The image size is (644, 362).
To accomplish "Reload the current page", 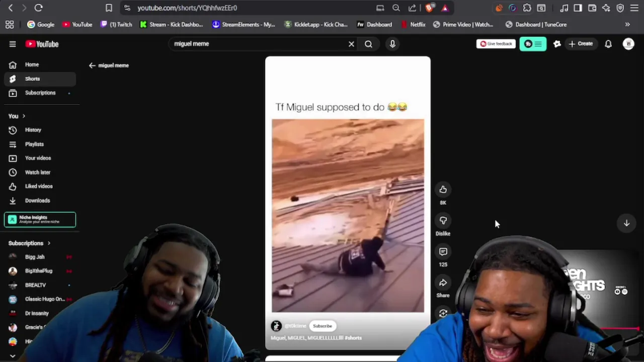I will tap(38, 8).
